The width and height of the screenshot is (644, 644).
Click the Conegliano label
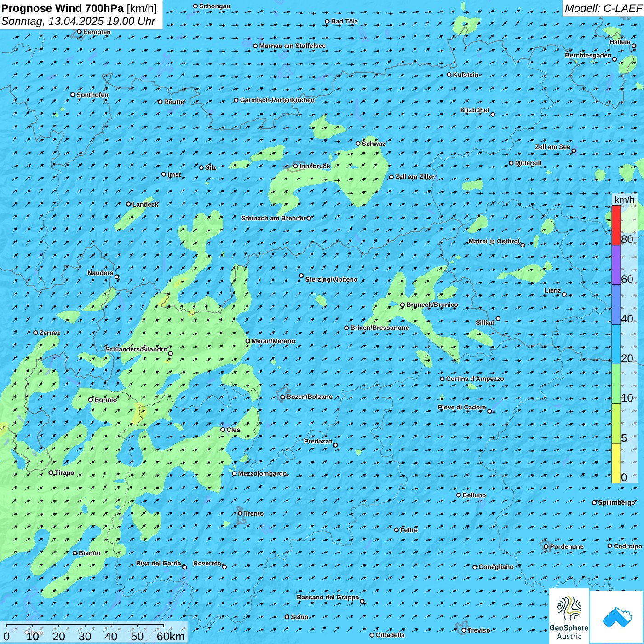496,567
